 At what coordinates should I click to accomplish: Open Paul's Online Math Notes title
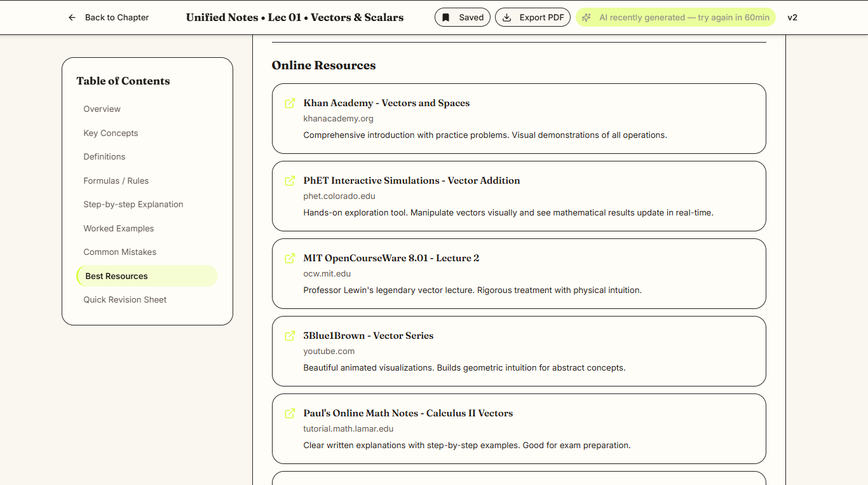coord(408,413)
